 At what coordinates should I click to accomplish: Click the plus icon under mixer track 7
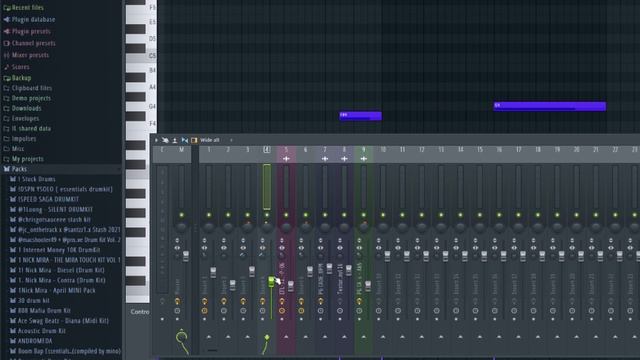click(325, 159)
